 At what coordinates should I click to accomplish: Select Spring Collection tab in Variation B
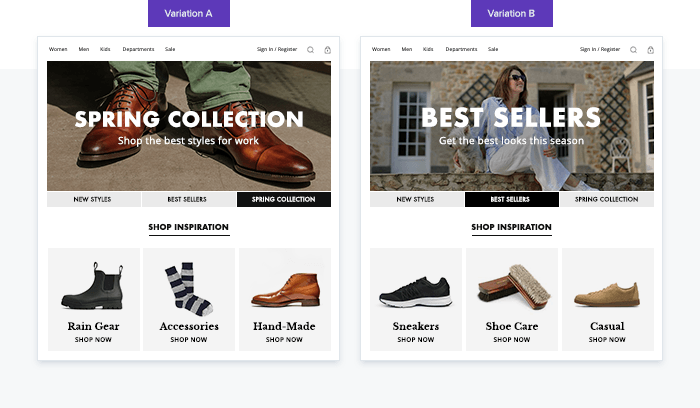tap(607, 199)
